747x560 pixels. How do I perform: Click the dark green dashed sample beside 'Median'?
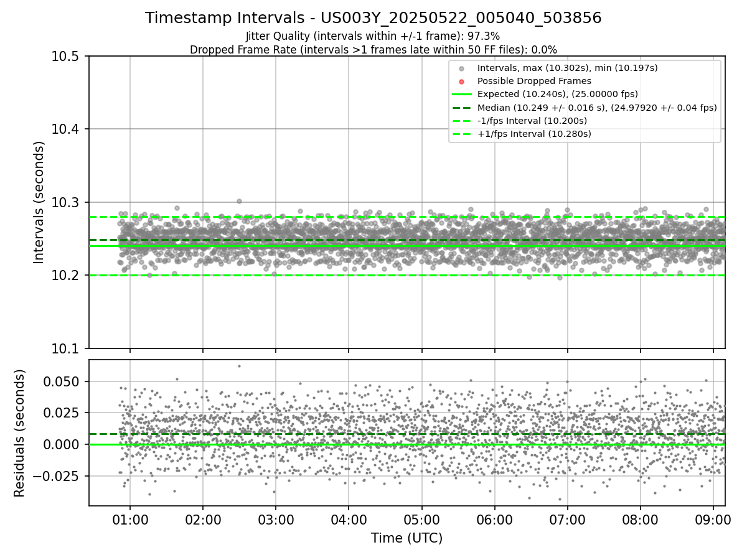pos(461,108)
